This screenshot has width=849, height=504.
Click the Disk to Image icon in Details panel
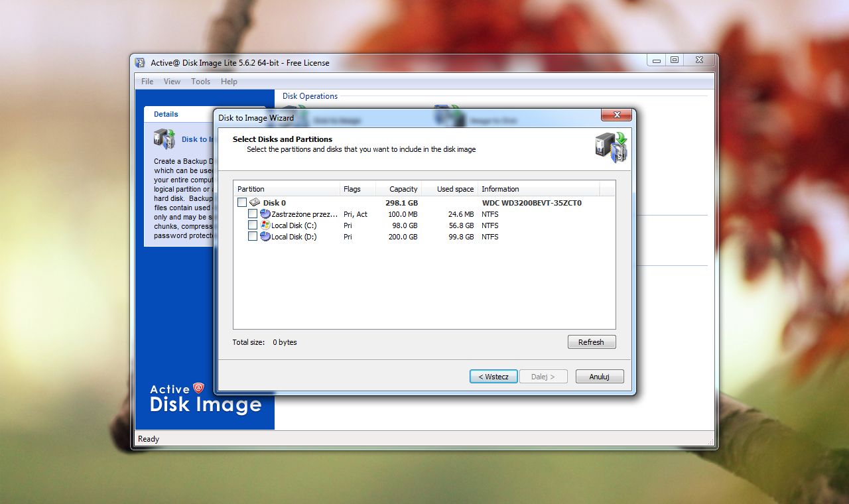(164, 138)
